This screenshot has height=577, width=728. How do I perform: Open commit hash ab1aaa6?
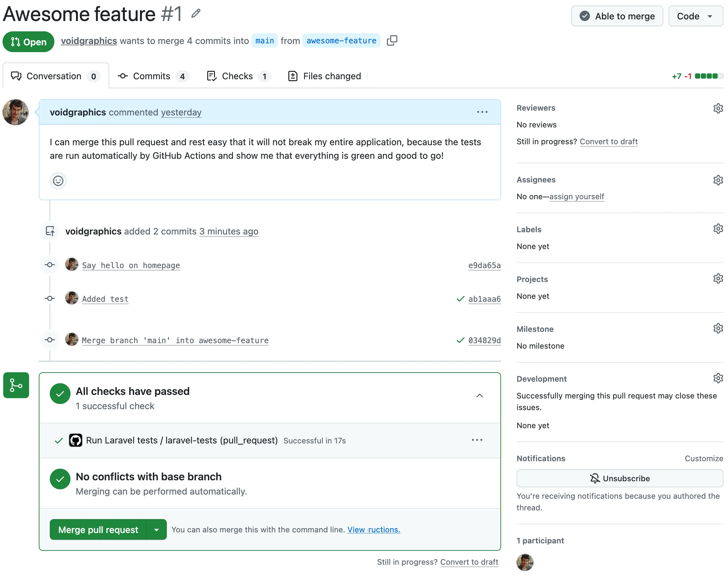(485, 299)
